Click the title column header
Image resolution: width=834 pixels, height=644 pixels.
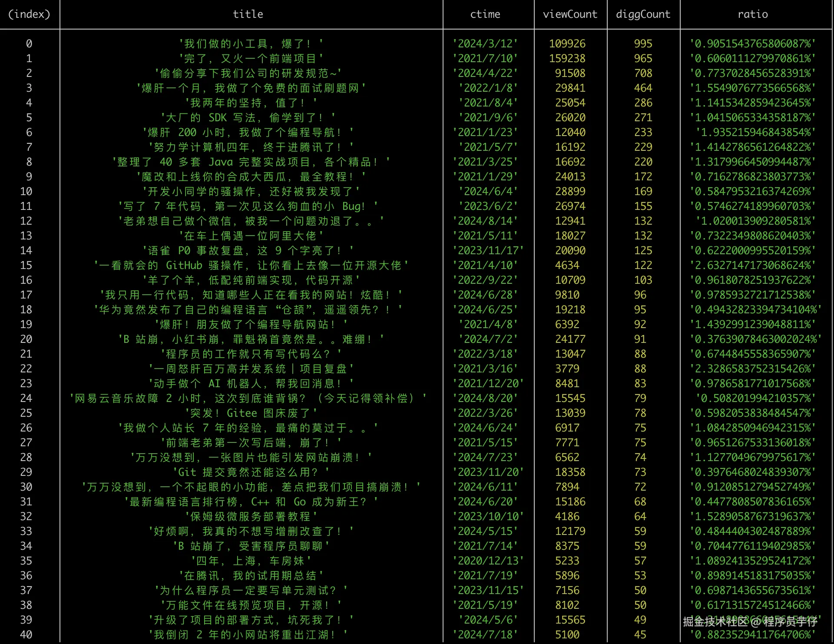(248, 14)
